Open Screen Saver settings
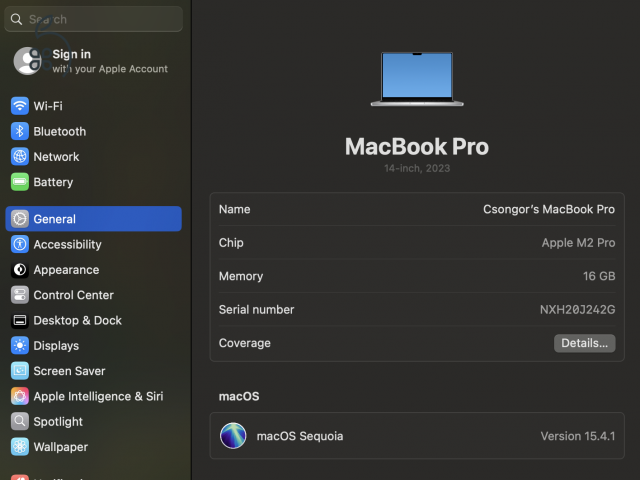Image resolution: width=640 pixels, height=480 pixels. (x=93, y=371)
